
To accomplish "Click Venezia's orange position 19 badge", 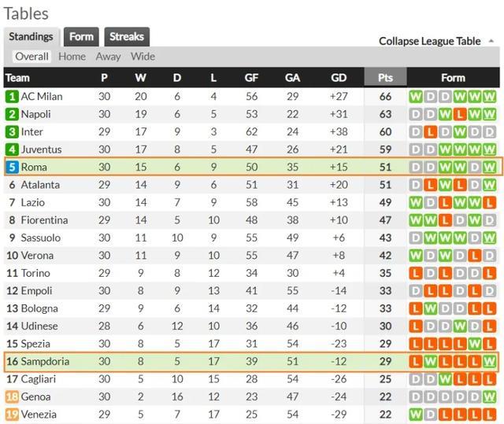I will [12, 415].
